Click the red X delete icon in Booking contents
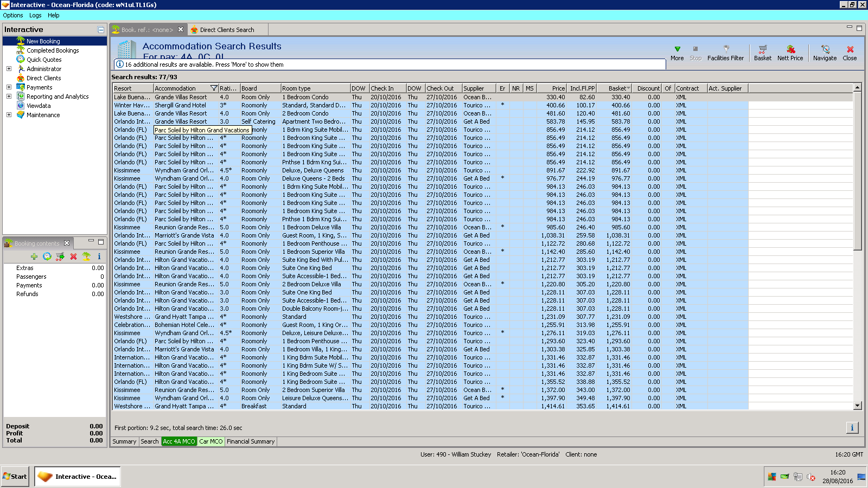 click(73, 256)
